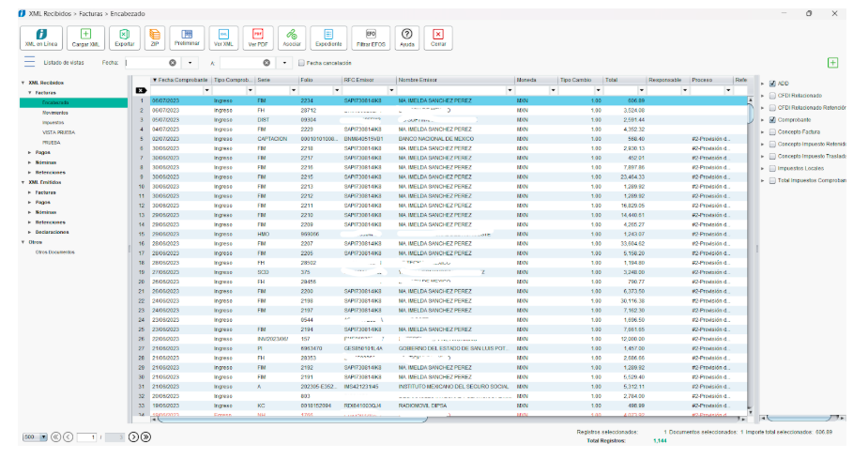This screenshot has height=459, width=868.
Task: Click the Fecha start date input field
Action: pyautogui.click(x=144, y=63)
